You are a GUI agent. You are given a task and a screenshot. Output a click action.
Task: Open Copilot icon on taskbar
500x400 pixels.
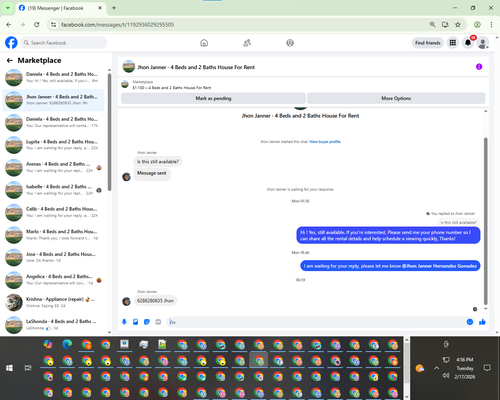48,344
